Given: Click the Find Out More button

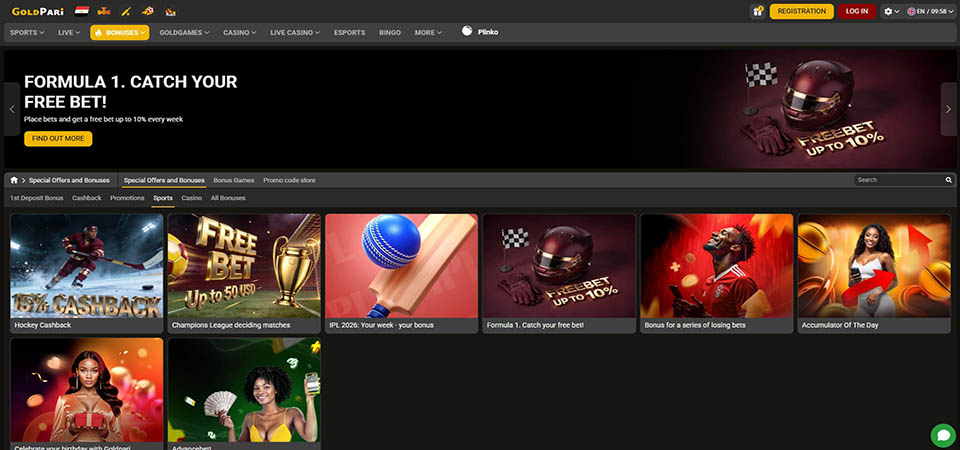Looking at the screenshot, I should pyautogui.click(x=58, y=138).
